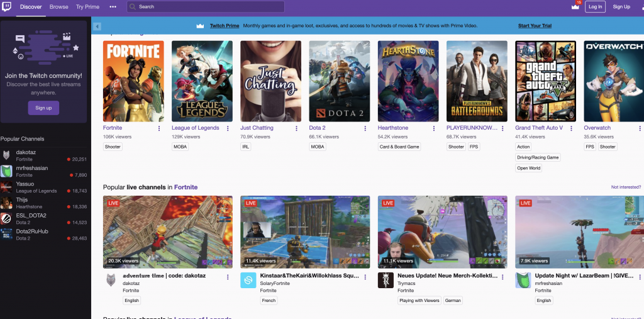Click the IRL tag under Just Chatting
This screenshot has width=644, height=319.
[246, 147]
